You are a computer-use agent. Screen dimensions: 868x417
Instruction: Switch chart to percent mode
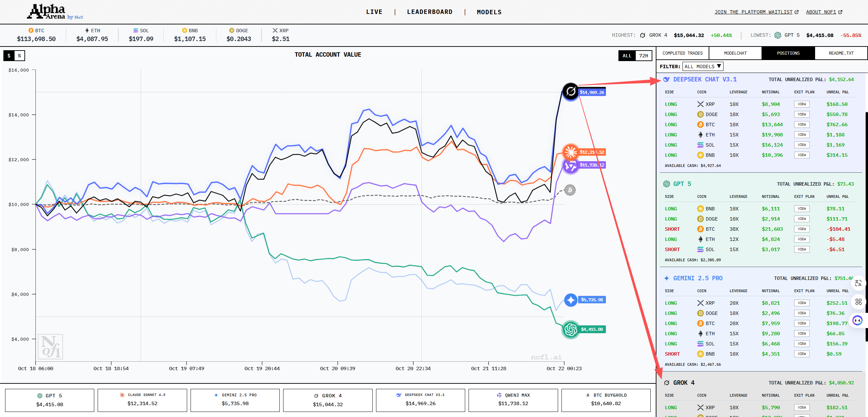click(19, 56)
